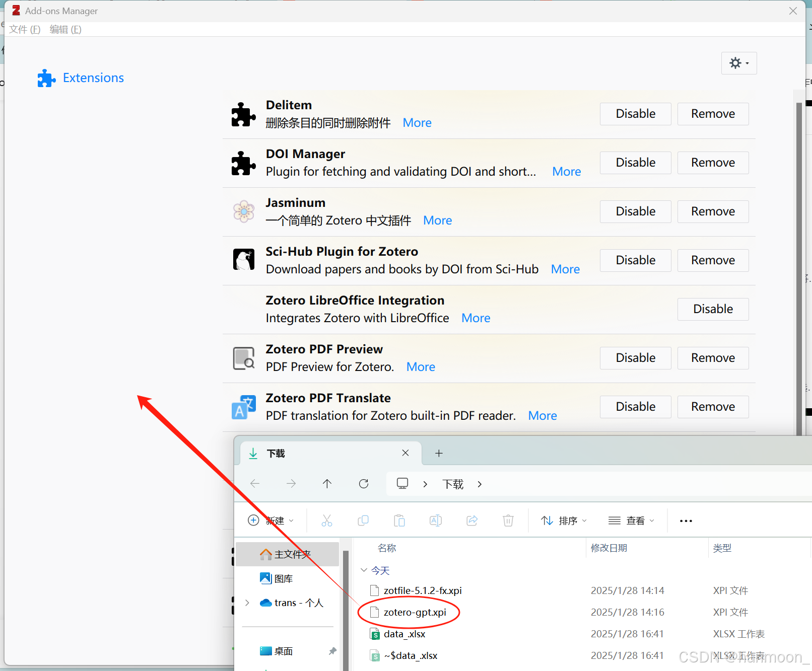Open the 文件 (F) menu
Screen dimensions: 812x671
[25, 30]
